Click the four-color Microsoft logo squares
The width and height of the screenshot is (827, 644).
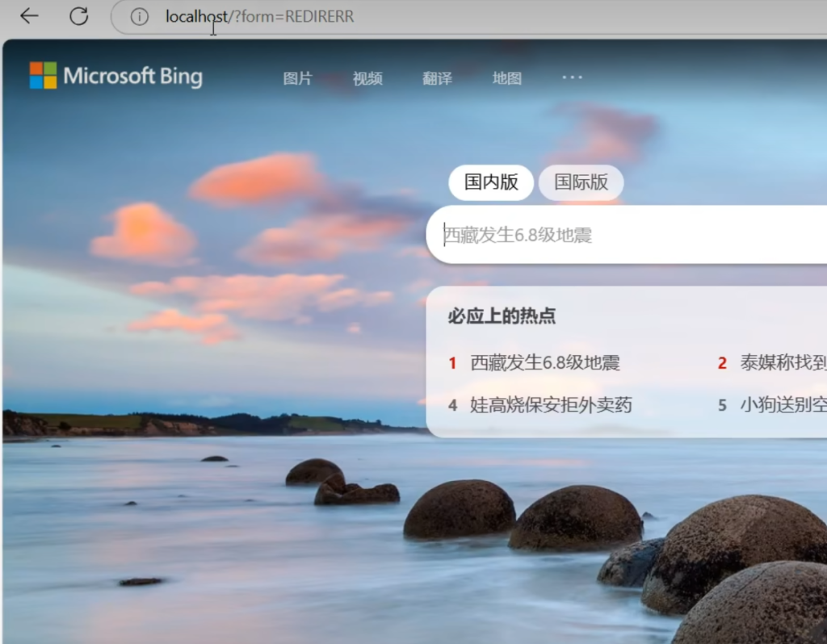tap(43, 75)
